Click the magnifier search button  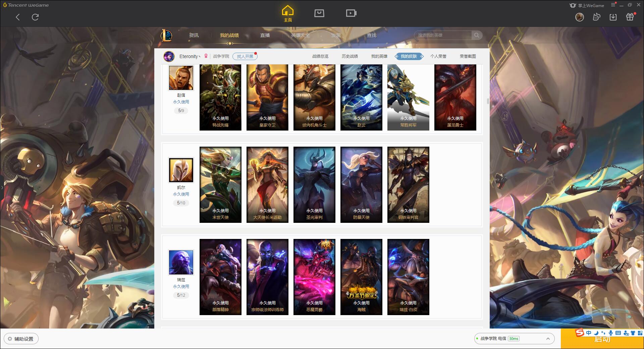pyautogui.click(x=477, y=35)
